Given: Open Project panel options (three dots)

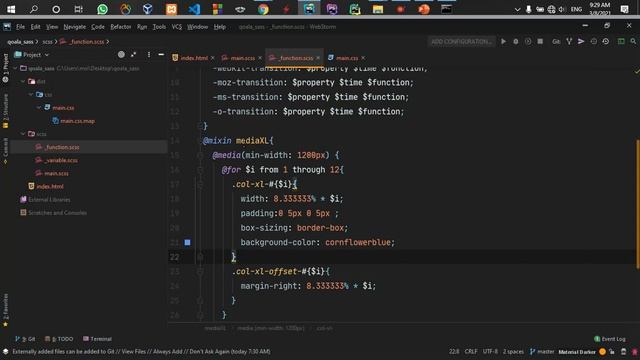Looking at the screenshot, I should tap(149, 54).
